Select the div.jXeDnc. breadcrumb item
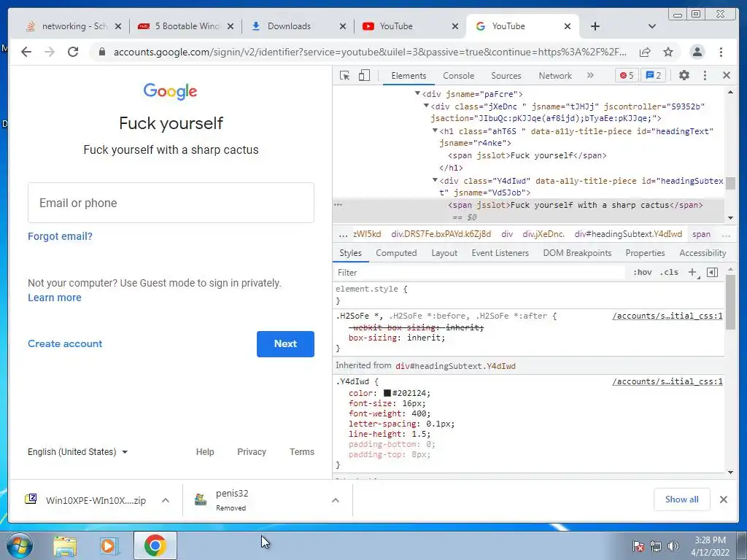 [543, 234]
